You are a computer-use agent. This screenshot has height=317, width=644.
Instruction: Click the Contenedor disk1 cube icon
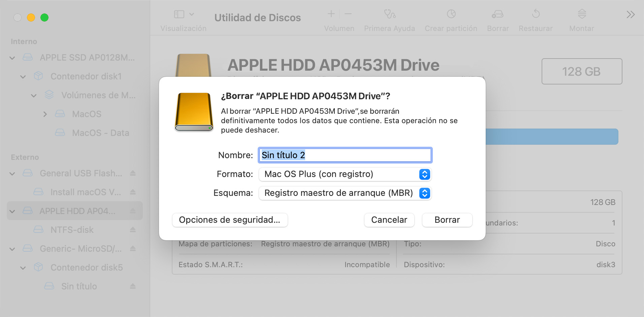[x=38, y=76]
